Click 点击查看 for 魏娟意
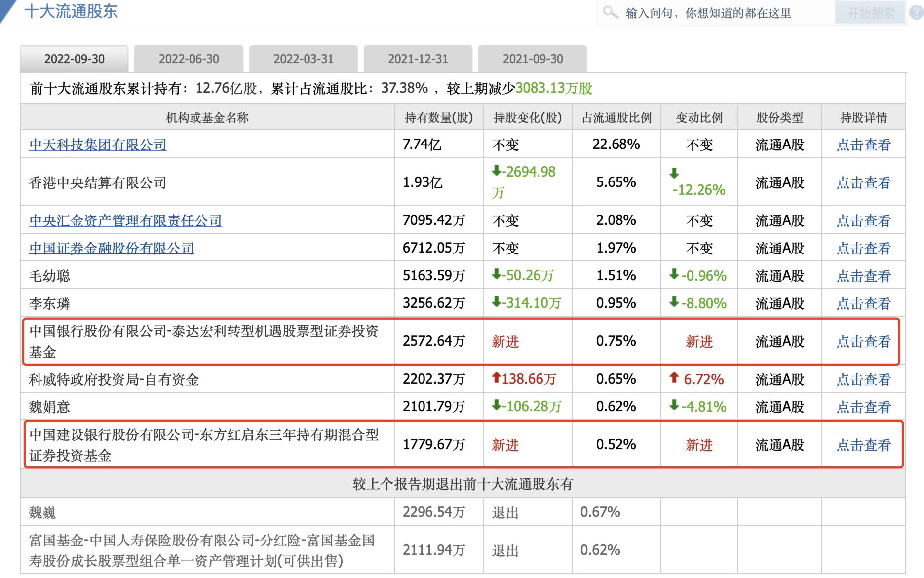Viewport: 924px width, 578px height. [864, 407]
